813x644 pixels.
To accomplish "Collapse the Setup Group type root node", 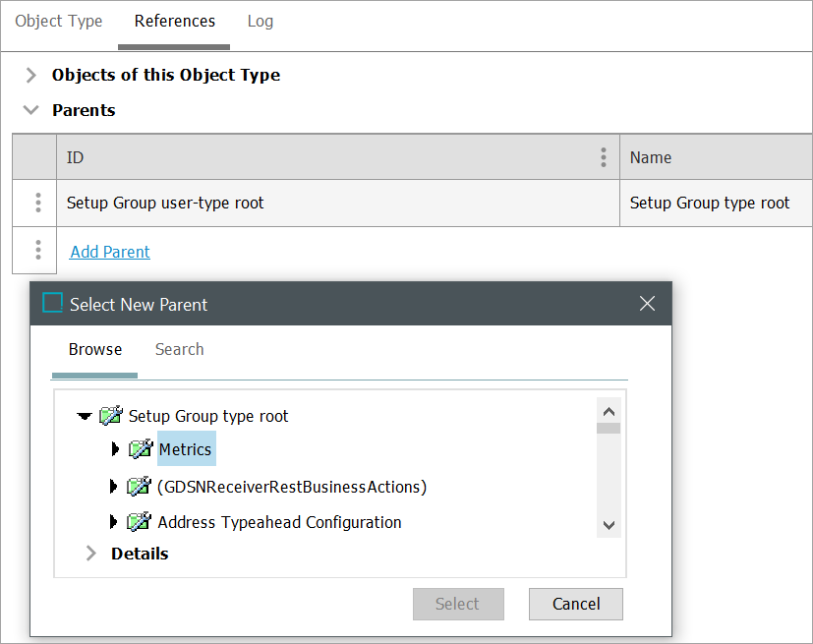I will (85, 417).
